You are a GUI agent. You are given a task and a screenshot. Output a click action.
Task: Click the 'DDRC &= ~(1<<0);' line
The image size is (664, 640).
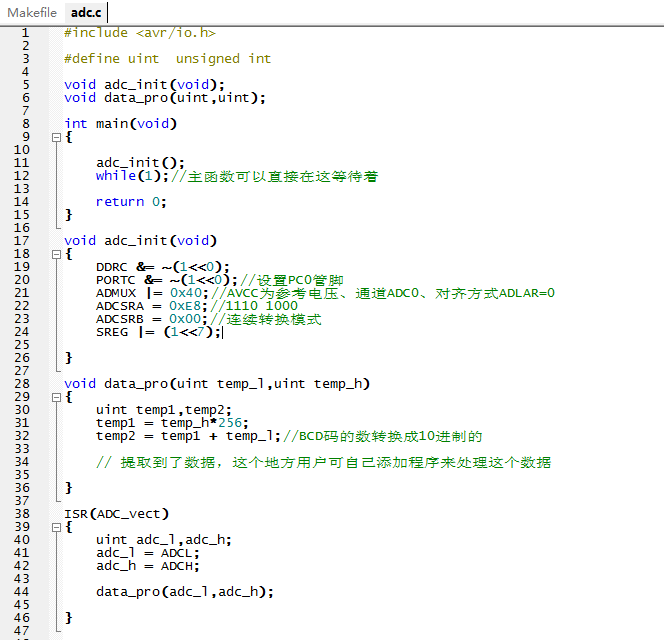163,267
